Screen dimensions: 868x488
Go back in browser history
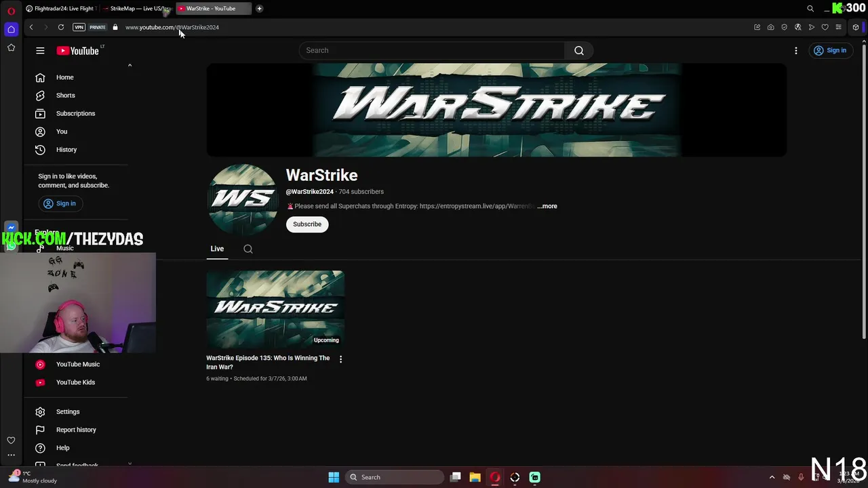(x=31, y=27)
